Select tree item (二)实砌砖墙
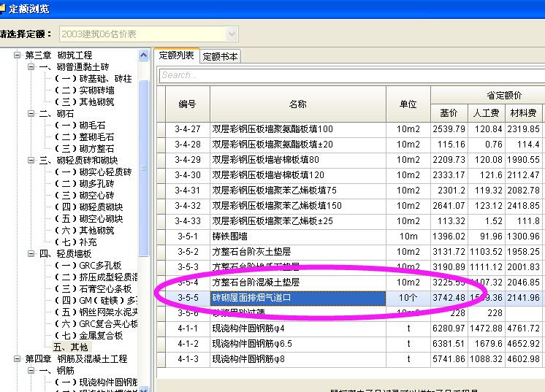The image size is (545, 392). point(85,91)
